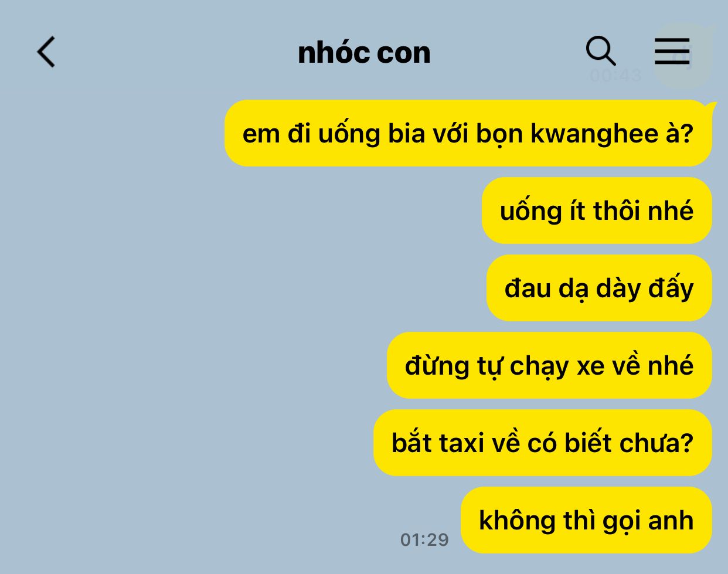
Task: Select the last bubble "không thì gọi anh"
Action: click(x=586, y=520)
